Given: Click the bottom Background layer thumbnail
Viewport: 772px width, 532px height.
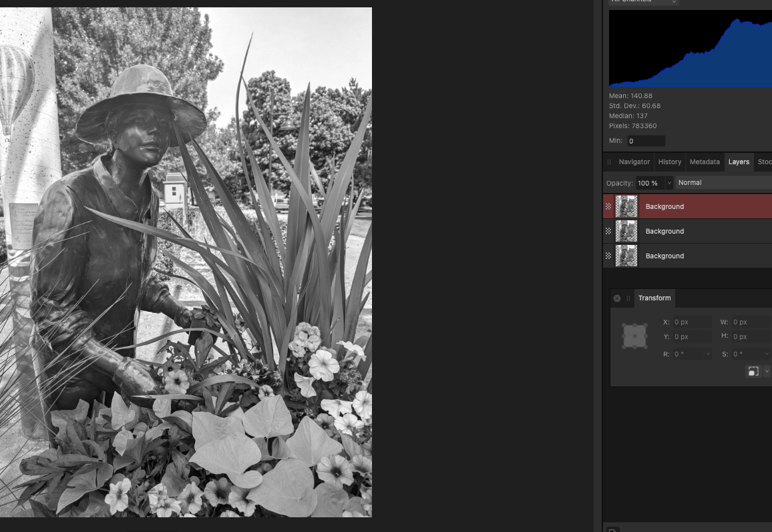Looking at the screenshot, I should coord(626,256).
